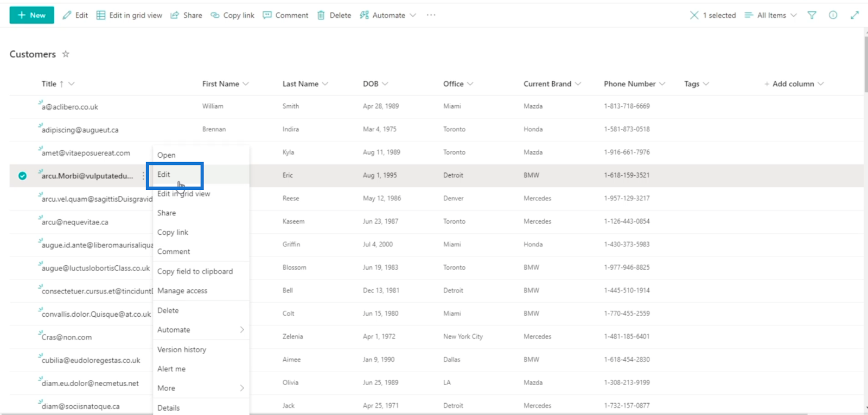Screen dimensions: 868x415
Task: Expand the Automate submenu in context menu
Action: [x=201, y=330]
